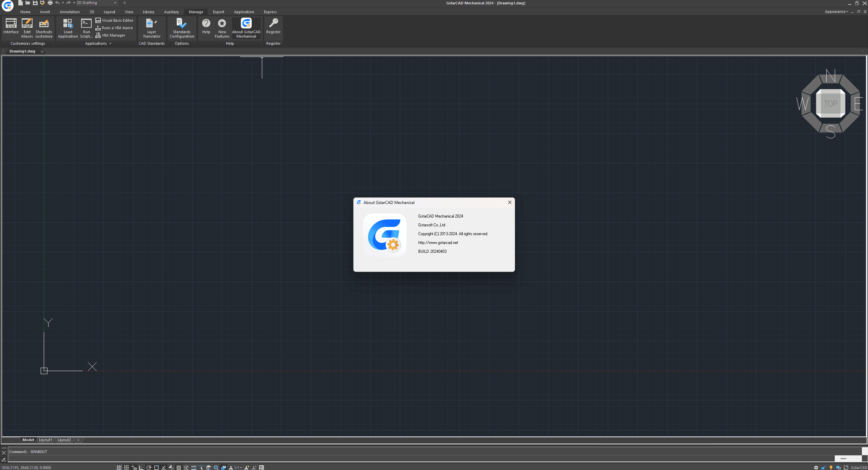Click the TOP view cube label

[x=830, y=103]
